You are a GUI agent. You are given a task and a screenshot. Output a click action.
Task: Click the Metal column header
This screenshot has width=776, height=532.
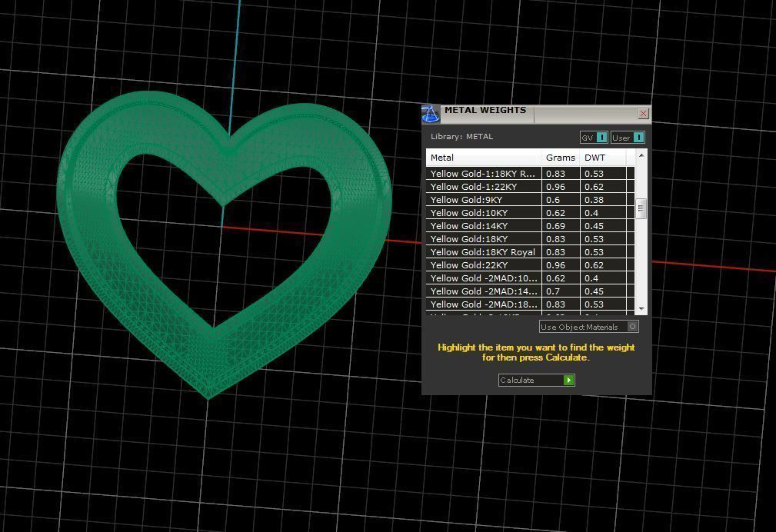click(x=484, y=158)
